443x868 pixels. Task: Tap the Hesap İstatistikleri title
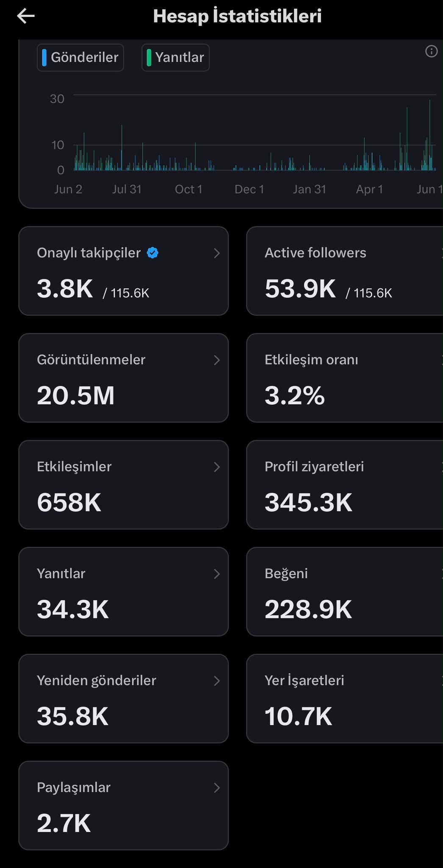[237, 16]
